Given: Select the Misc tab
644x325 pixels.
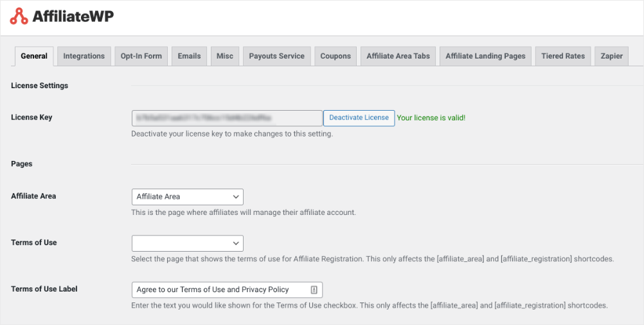Looking at the screenshot, I should tap(225, 57).
